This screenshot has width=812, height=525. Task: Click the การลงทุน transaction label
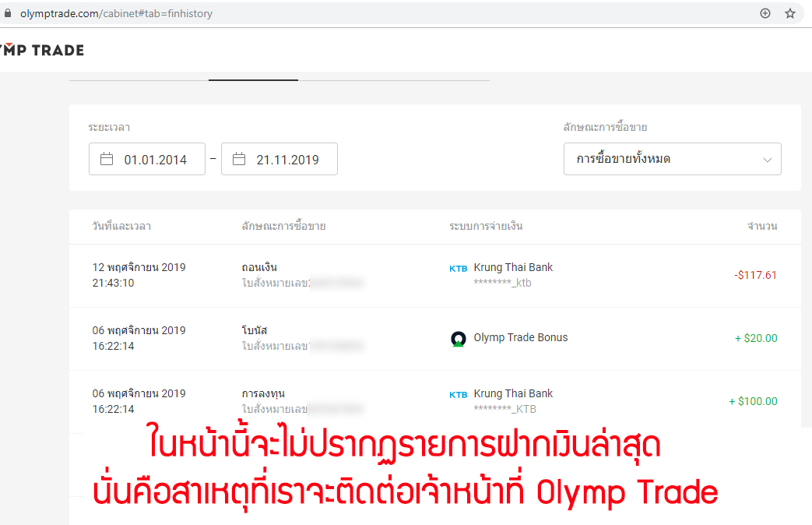point(263,394)
